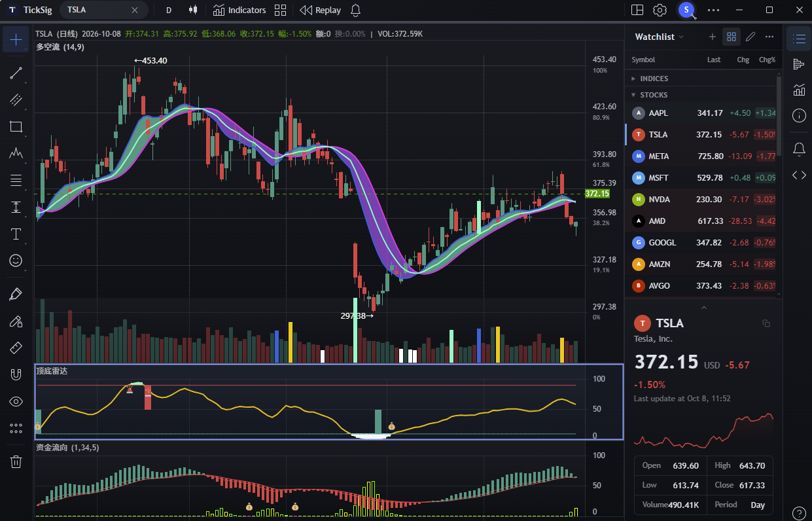Start bar Replay mode
Image resolution: width=812 pixels, height=521 pixels.
click(320, 10)
